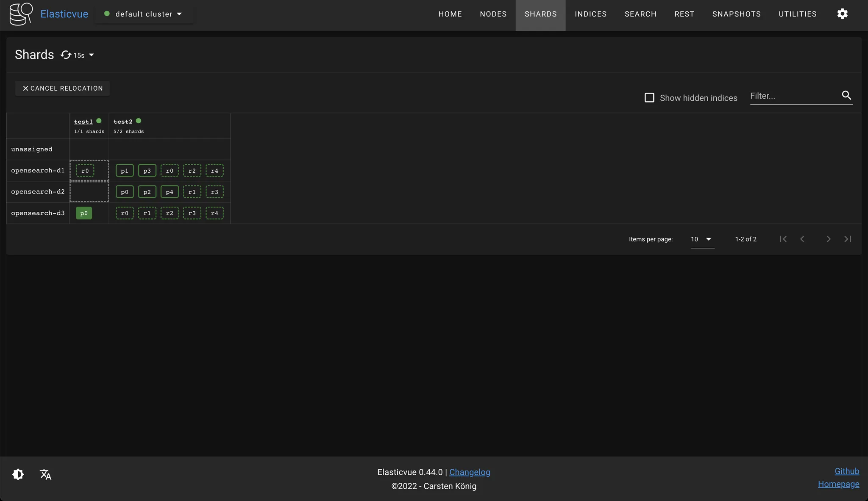Click the filter search magnifier icon

(x=846, y=95)
